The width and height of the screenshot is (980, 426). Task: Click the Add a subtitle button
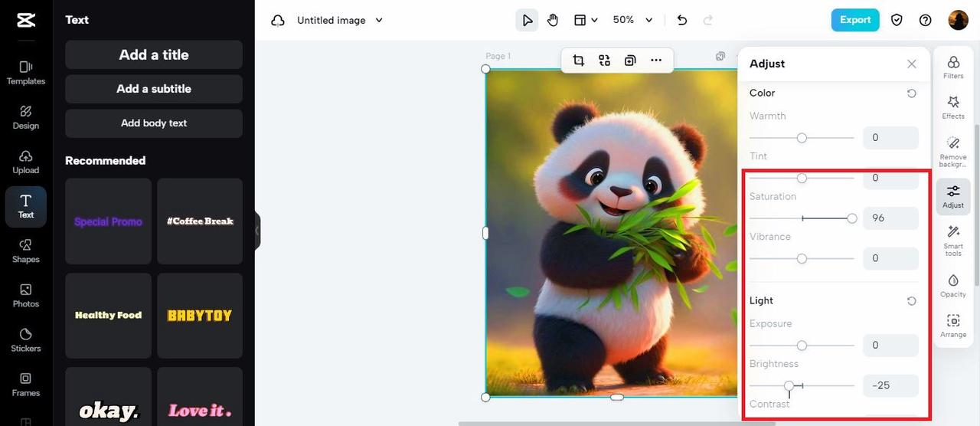[x=154, y=89]
